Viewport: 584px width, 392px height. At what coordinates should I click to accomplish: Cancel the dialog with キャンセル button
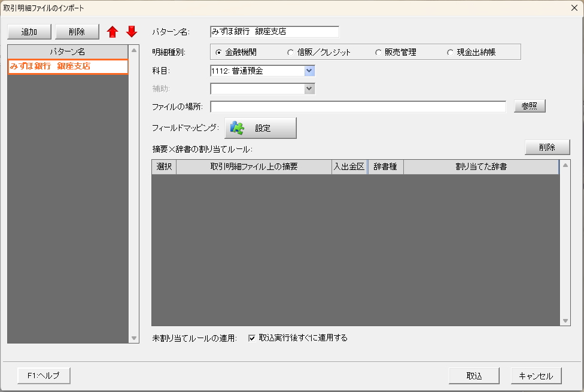point(536,376)
